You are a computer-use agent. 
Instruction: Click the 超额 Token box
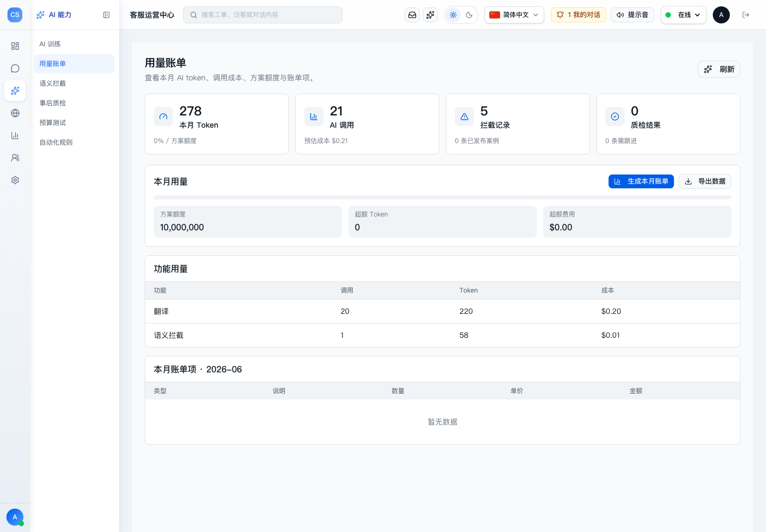pyautogui.click(x=443, y=222)
